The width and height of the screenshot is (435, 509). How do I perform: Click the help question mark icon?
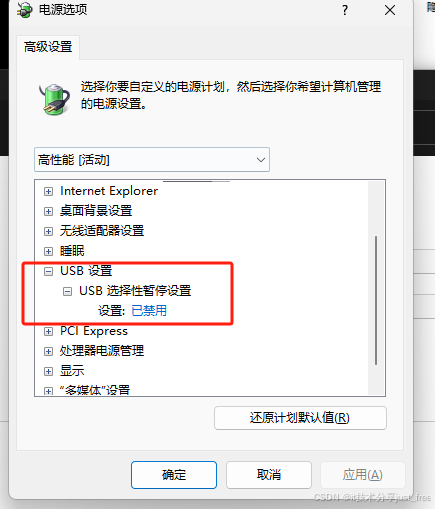pyautogui.click(x=345, y=10)
